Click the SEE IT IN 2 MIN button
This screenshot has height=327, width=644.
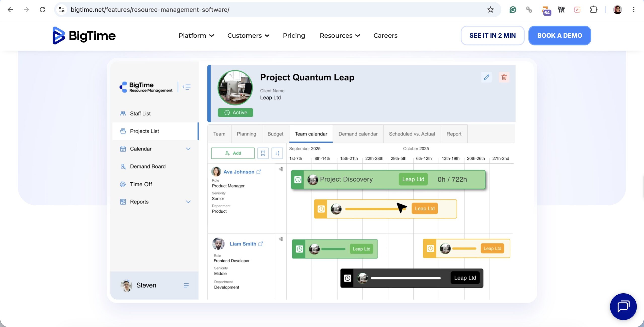point(492,35)
